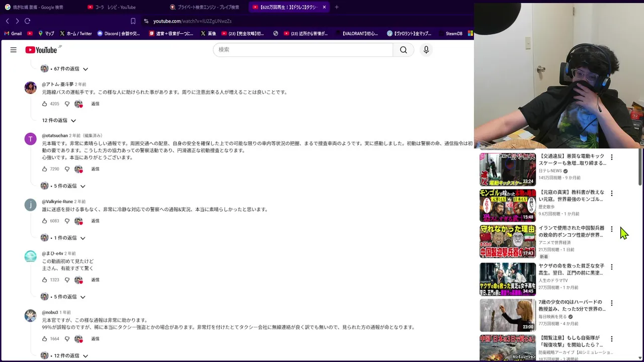644x362 pixels.
Task: Open options menu for the イラン中国製兵器 video
Action: [x=612, y=229]
